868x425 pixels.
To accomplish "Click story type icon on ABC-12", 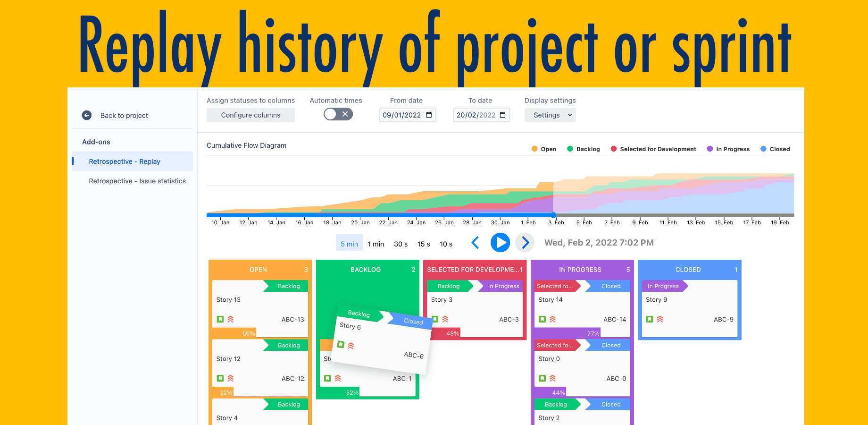I will click(220, 378).
